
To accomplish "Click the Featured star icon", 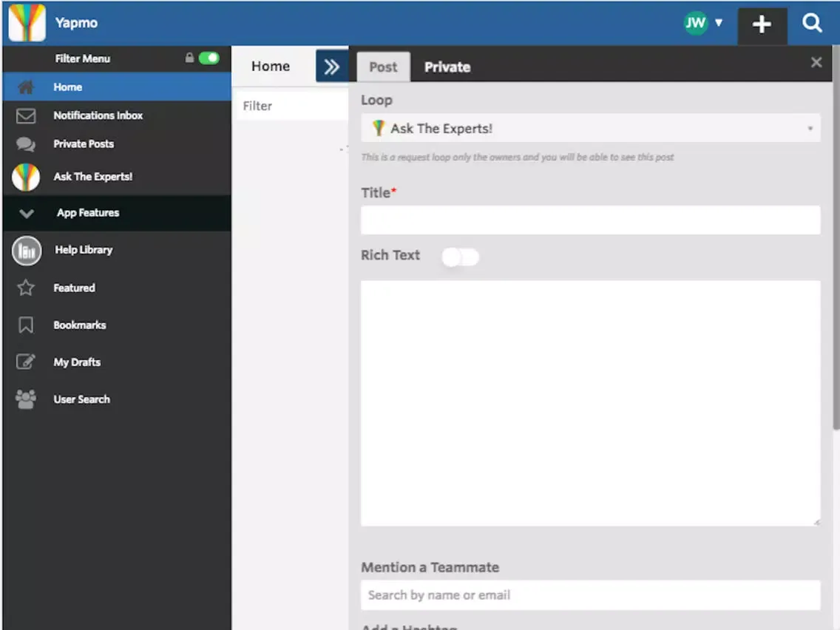I will [26, 288].
